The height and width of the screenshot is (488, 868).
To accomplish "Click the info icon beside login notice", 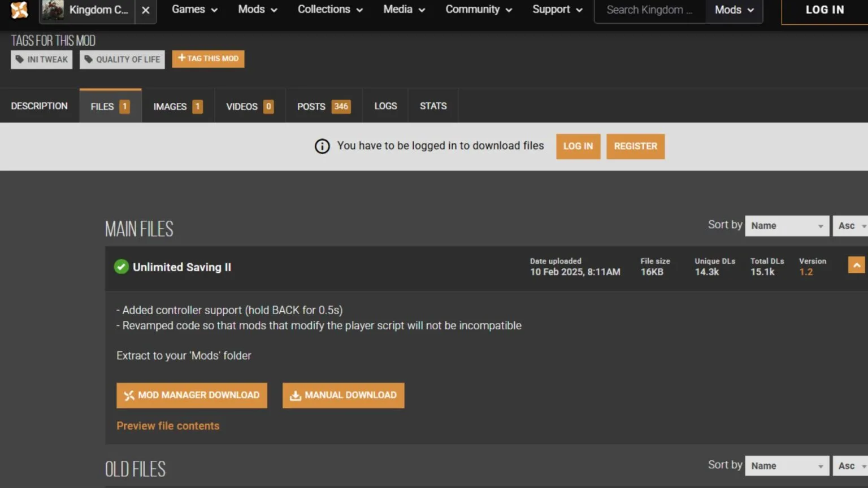I will 322,146.
